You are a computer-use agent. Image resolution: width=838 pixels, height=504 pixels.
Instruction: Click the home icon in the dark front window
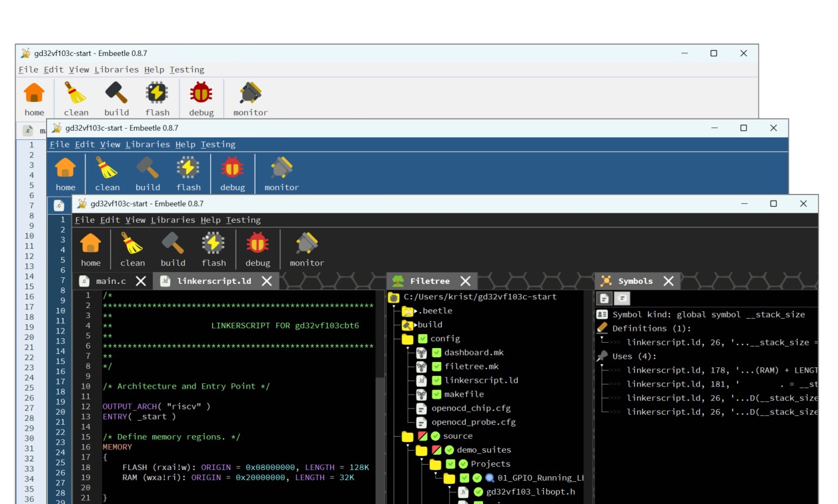(91, 243)
